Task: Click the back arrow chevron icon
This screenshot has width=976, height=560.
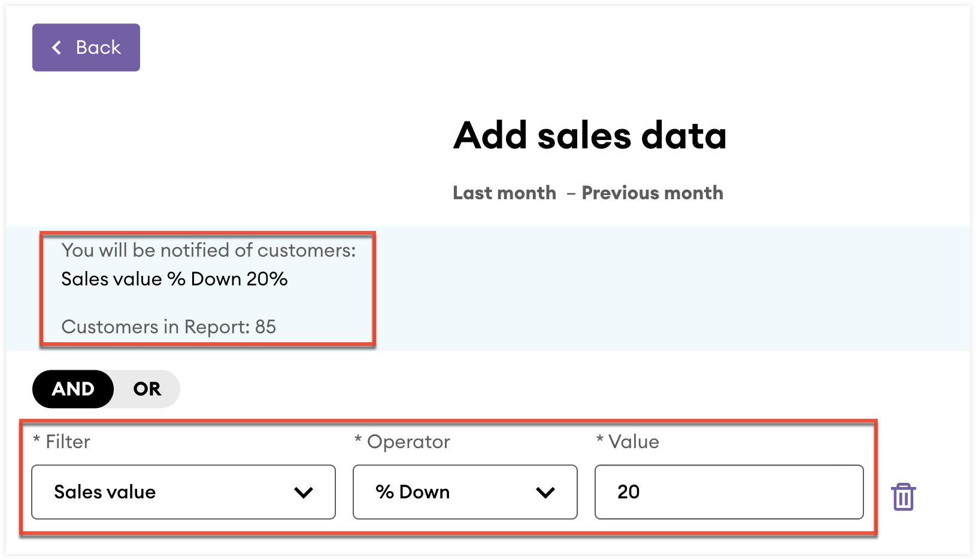Action: [57, 47]
